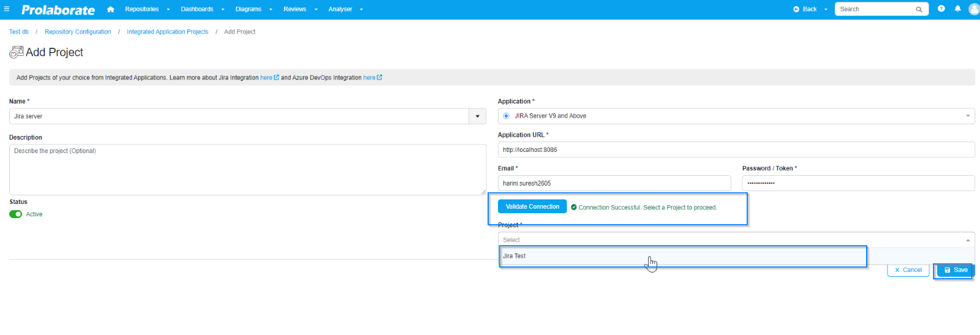Image resolution: width=980 pixels, height=335 pixels.
Task: Open the hamburger menu icon
Action: (7, 9)
